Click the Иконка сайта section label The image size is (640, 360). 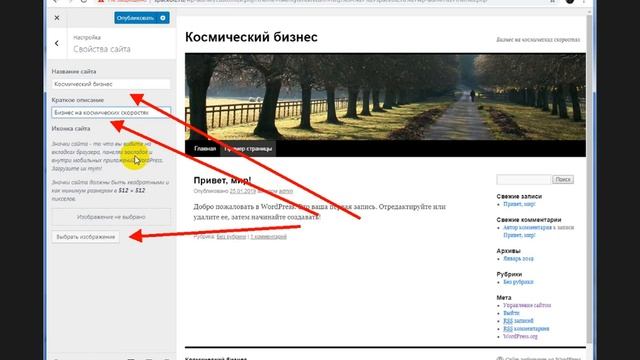click(71, 129)
